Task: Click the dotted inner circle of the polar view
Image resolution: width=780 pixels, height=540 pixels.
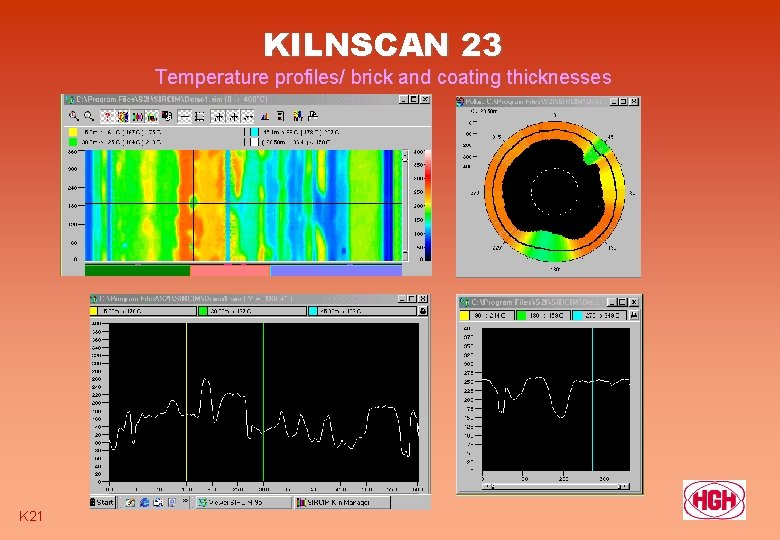Action: pyautogui.click(x=555, y=191)
